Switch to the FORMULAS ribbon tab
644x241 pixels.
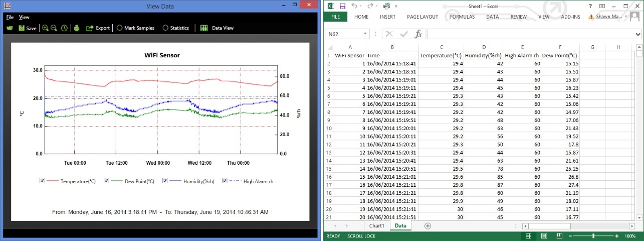pos(462,17)
